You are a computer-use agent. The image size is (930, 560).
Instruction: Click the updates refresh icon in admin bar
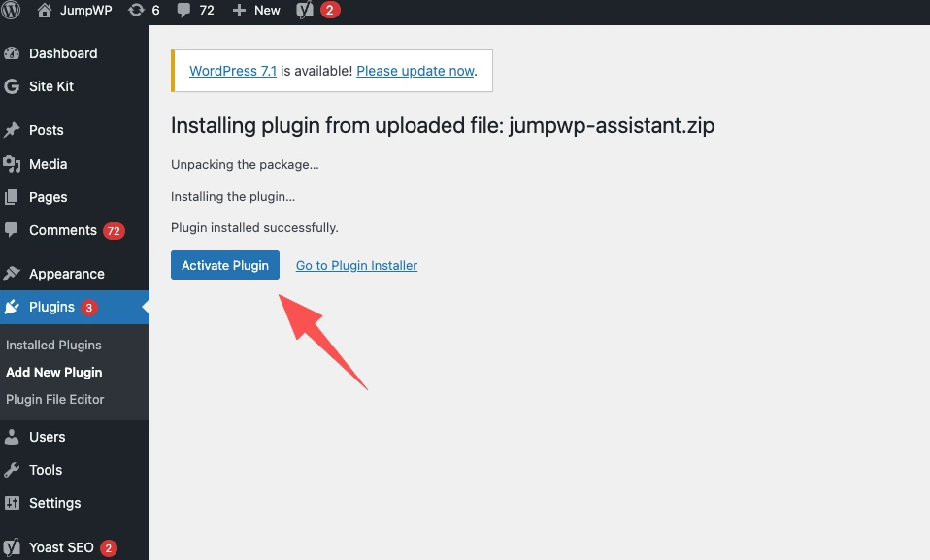coord(136,10)
